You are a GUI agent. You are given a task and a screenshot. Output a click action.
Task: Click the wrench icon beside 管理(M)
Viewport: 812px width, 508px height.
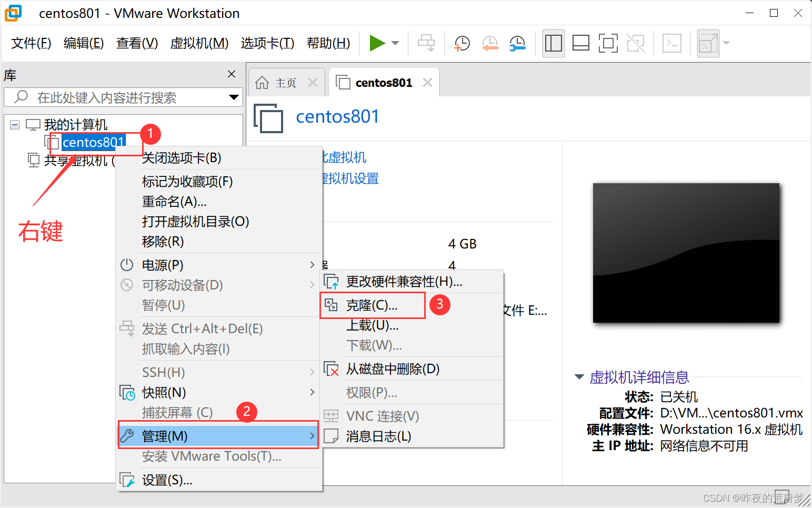coord(127,436)
